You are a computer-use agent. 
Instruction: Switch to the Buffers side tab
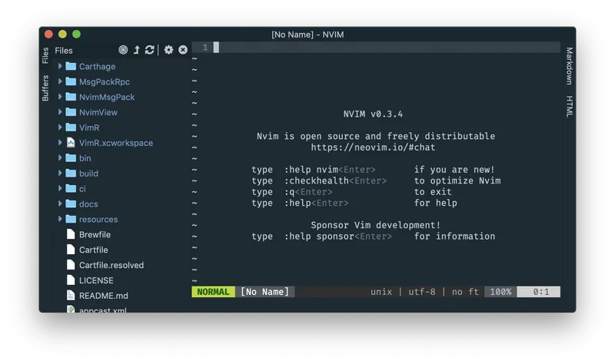[x=45, y=88]
